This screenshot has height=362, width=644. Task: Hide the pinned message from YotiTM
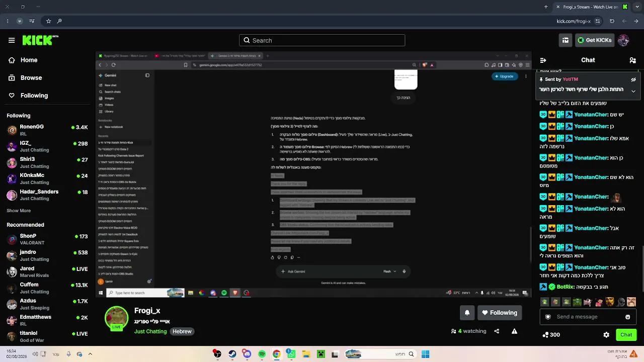633,79
